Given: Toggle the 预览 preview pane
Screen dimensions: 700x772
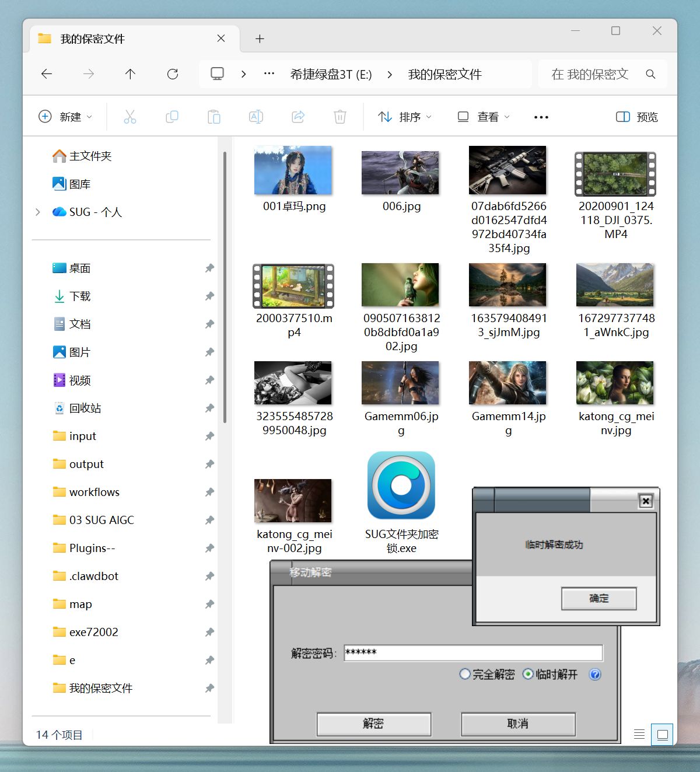Looking at the screenshot, I should pyautogui.click(x=637, y=117).
